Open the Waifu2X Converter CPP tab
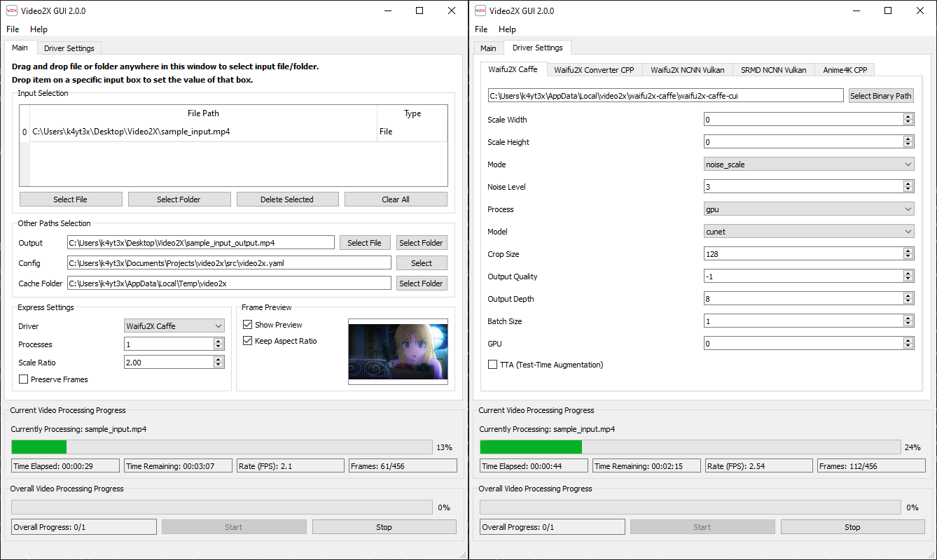The width and height of the screenshot is (937, 560). tap(594, 70)
